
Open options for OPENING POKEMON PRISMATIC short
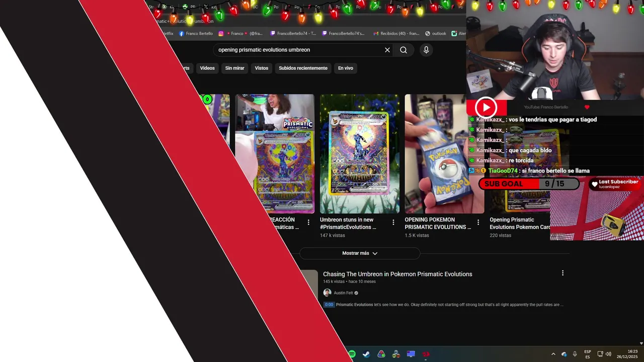point(478,222)
